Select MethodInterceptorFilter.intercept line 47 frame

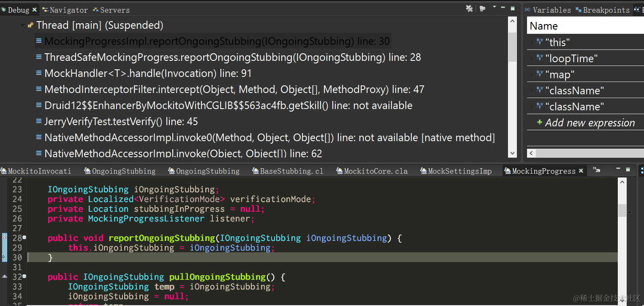(x=234, y=90)
